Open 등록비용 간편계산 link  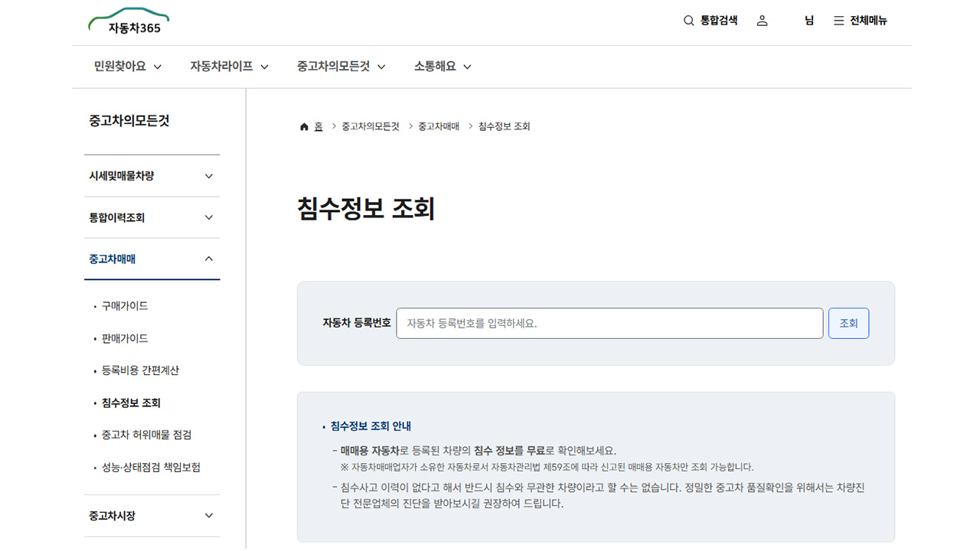140,370
